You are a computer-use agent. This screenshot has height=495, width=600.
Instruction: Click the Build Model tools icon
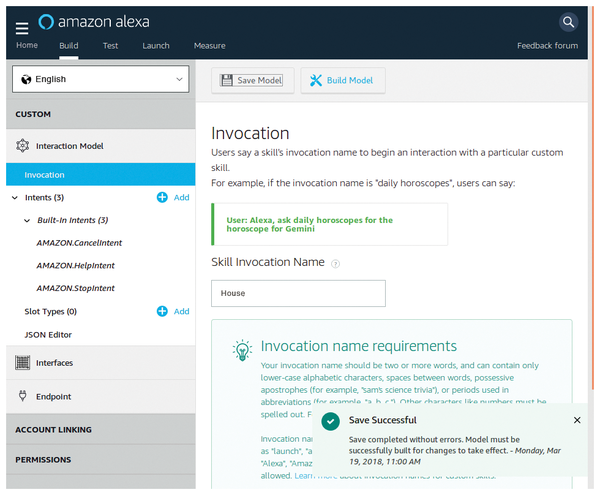click(316, 80)
